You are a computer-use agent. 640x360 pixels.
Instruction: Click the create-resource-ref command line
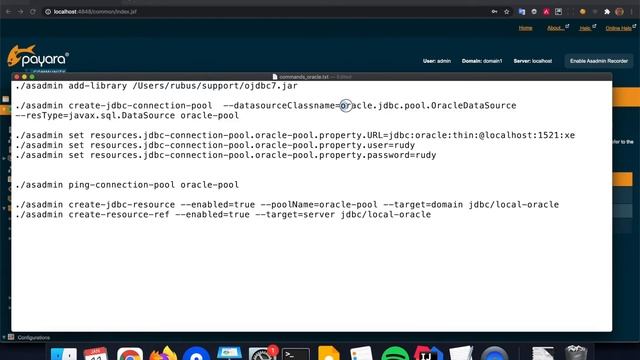click(223, 214)
